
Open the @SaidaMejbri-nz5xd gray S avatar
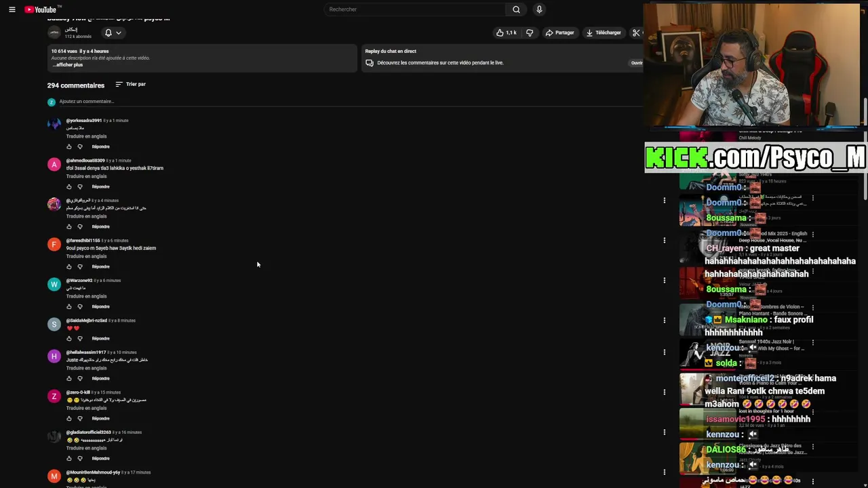[54, 325]
